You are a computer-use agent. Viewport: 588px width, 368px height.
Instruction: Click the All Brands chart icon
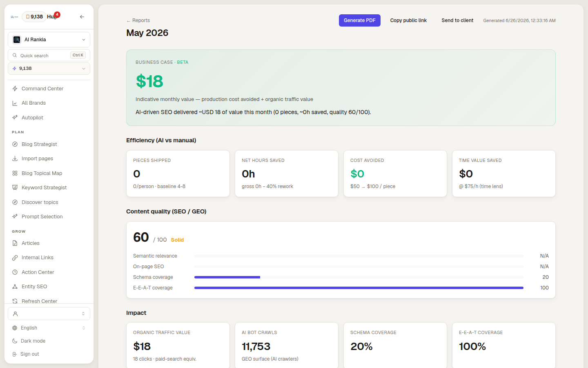tap(15, 103)
